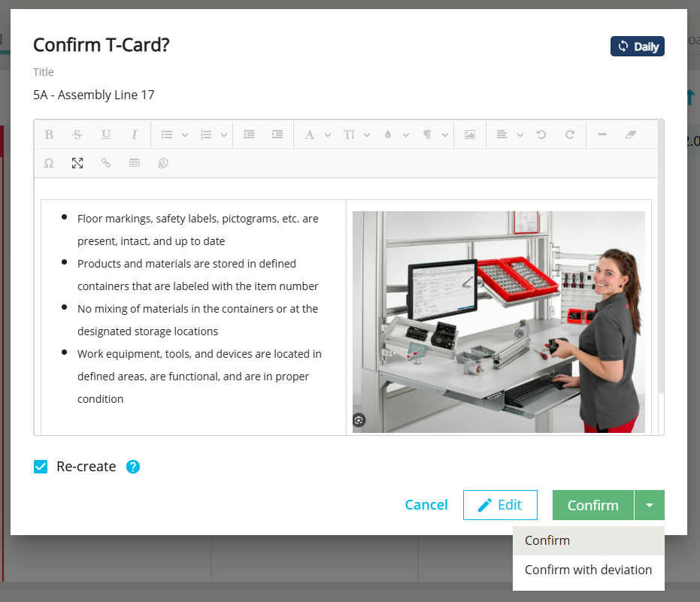Toggle the bulleted list formatting
The width and height of the screenshot is (700, 602).
click(x=167, y=135)
